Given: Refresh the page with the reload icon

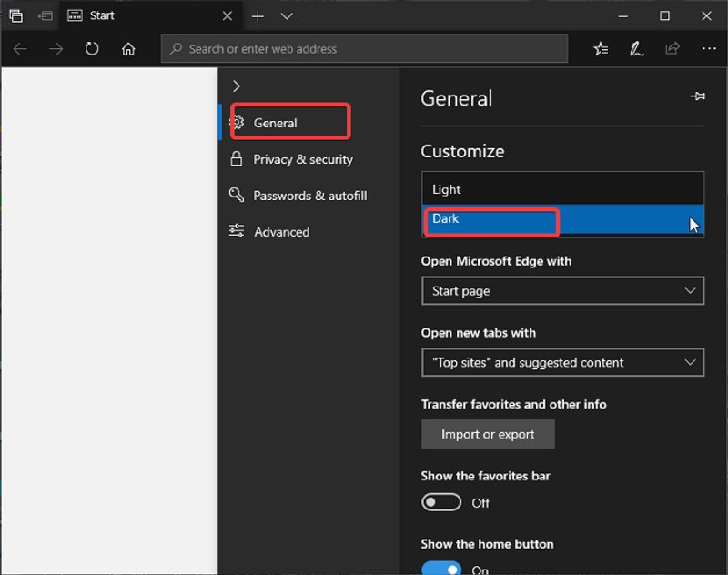Looking at the screenshot, I should tap(92, 49).
